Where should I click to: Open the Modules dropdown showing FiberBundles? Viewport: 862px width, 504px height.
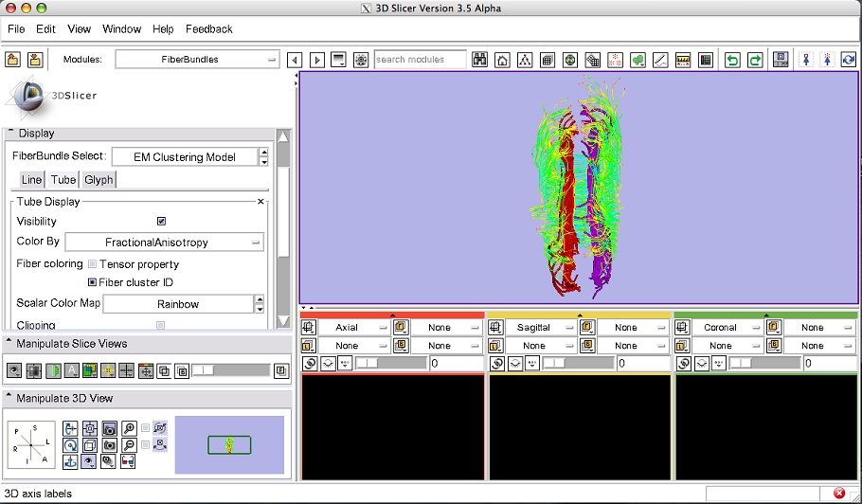coord(197,60)
